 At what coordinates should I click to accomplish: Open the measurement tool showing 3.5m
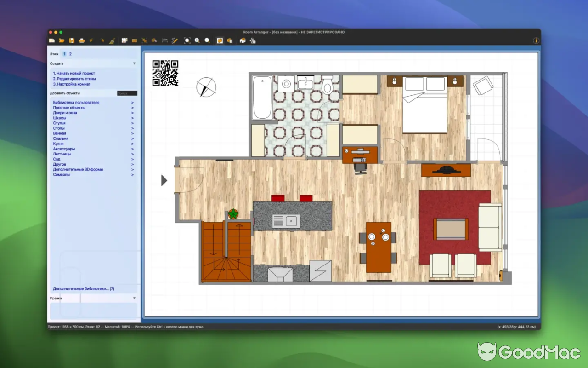pos(164,40)
